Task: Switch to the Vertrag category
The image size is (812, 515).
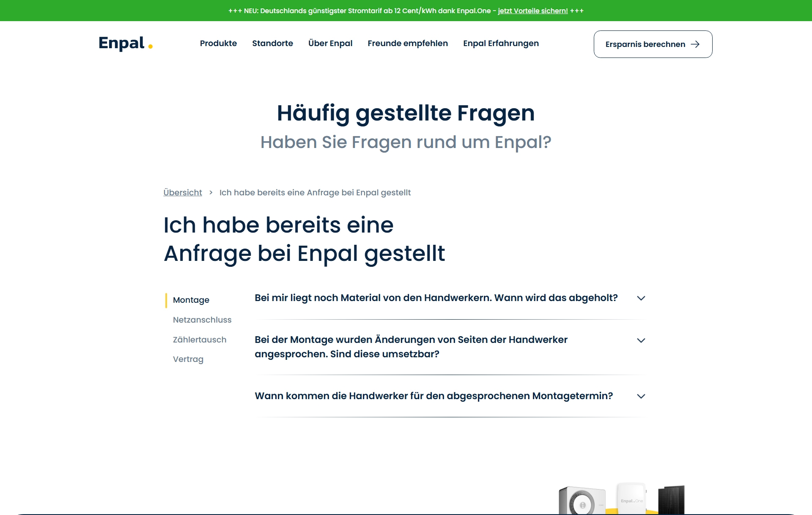Action: (x=188, y=359)
